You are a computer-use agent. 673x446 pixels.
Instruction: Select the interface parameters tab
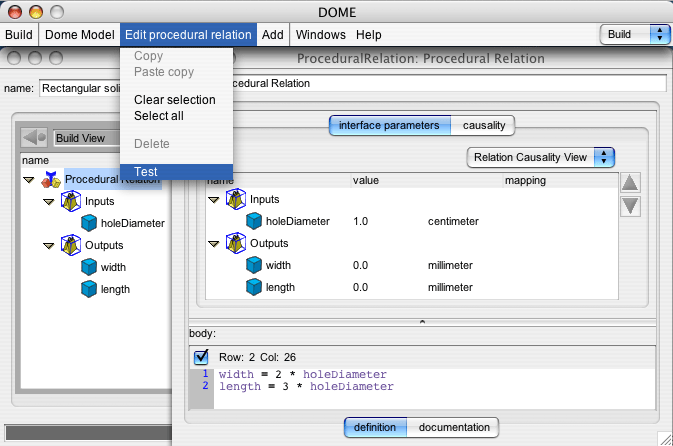coord(390,125)
